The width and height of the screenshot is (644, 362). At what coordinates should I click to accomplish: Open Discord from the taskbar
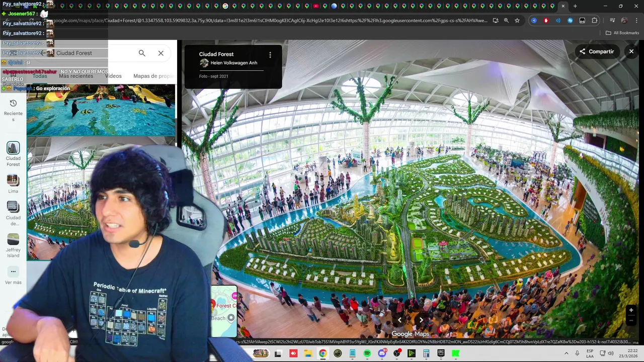pos(382,353)
